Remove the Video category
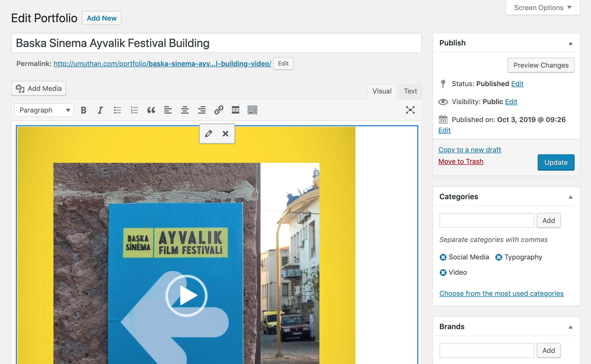Screen dimensions: 591x364 [x=443, y=272]
